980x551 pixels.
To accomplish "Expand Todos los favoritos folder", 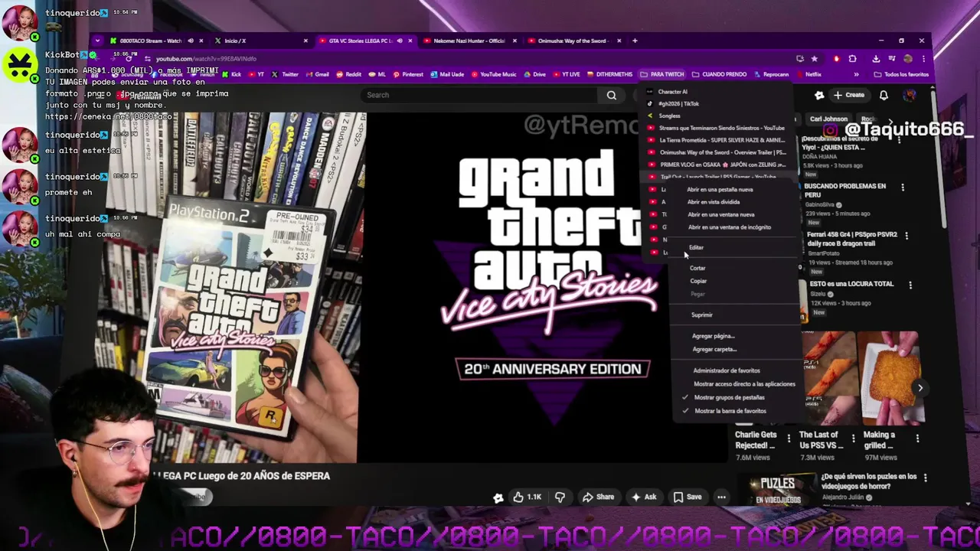I will pos(901,74).
